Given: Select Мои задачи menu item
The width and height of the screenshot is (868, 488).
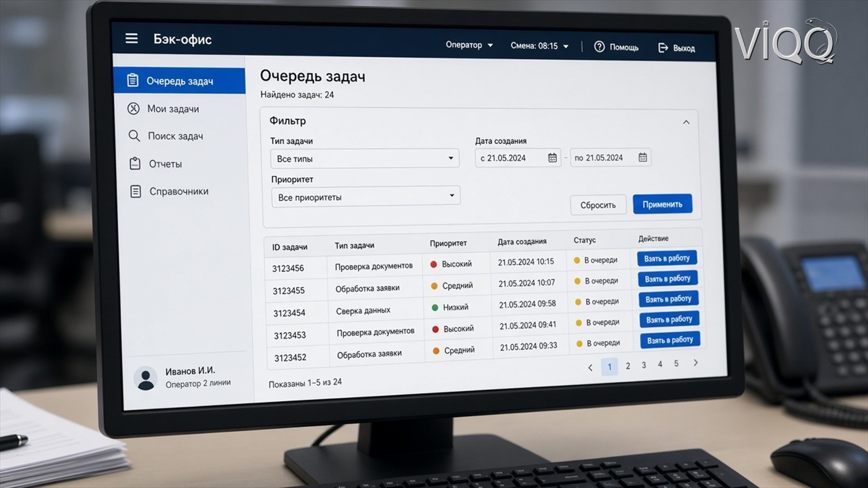Looking at the screenshot, I should pyautogui.click(x=173, y=109).
